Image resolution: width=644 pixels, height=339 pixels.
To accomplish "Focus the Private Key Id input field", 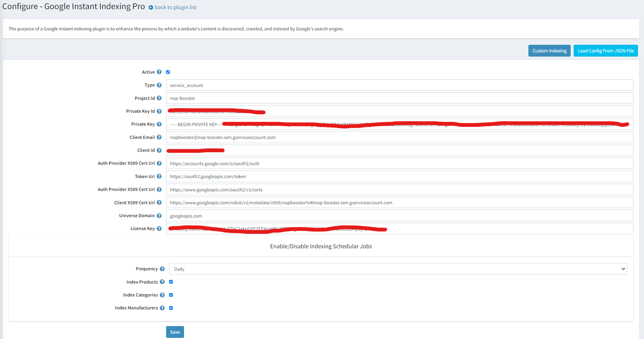I will [400, 111].
